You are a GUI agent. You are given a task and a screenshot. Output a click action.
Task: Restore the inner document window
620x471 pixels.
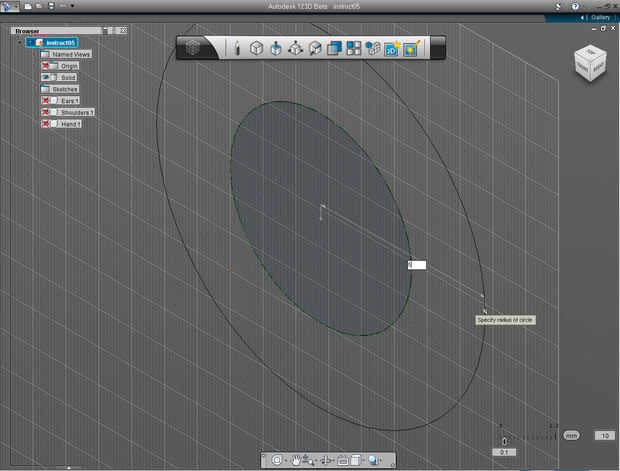pyautogui.click(x=603, y=28)
